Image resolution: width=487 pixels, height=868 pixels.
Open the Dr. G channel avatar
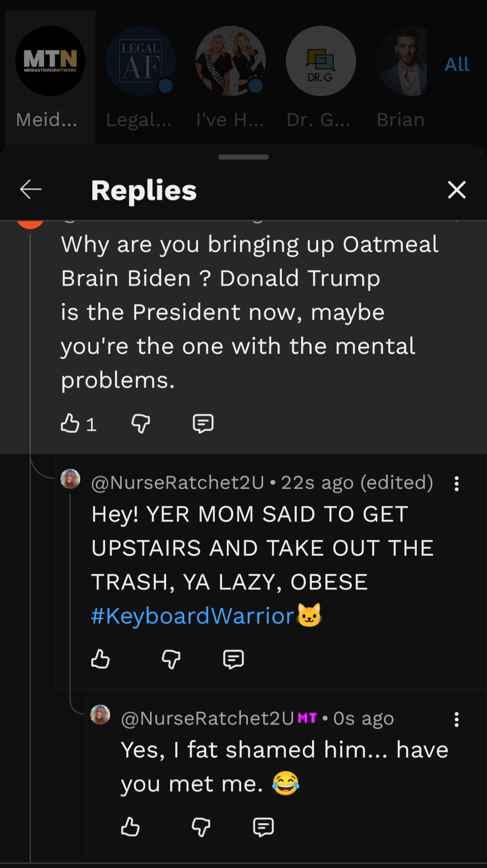click(x=320, y=61)
